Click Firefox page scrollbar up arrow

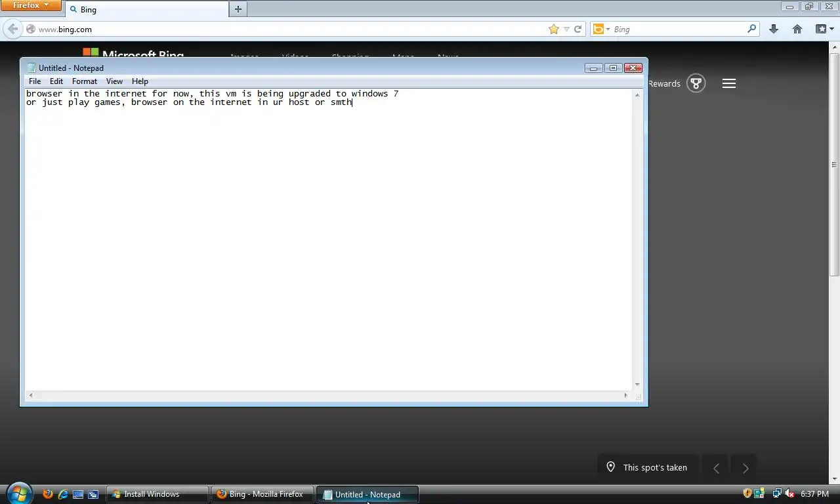[835, 47]
